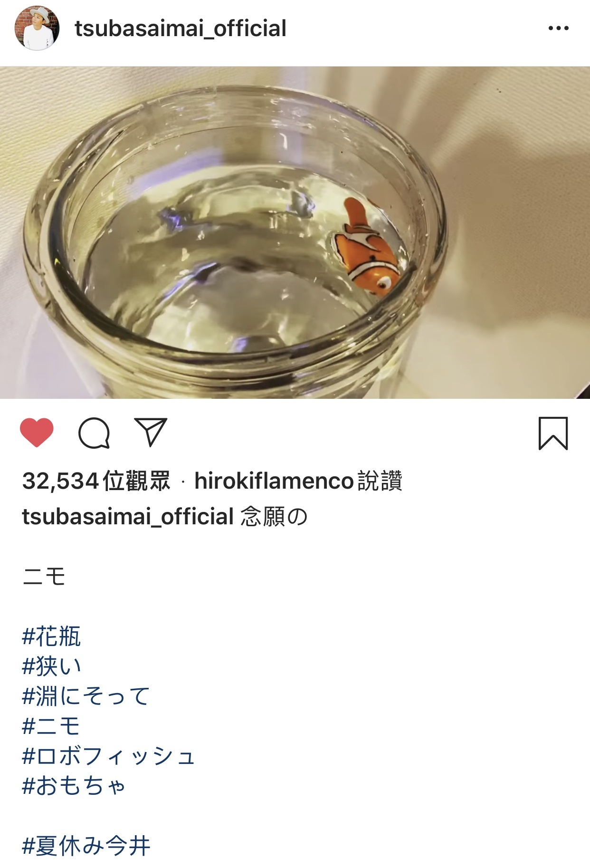Open hashtag #狭い
Image resolution: width=590 pixels, height=868 pixels.
52,666
